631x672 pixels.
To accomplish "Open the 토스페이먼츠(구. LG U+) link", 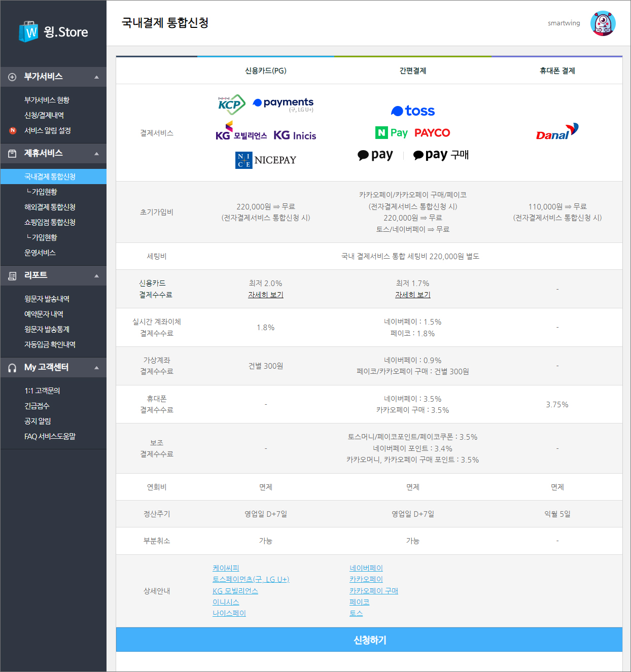I will (x=251, y=580).
